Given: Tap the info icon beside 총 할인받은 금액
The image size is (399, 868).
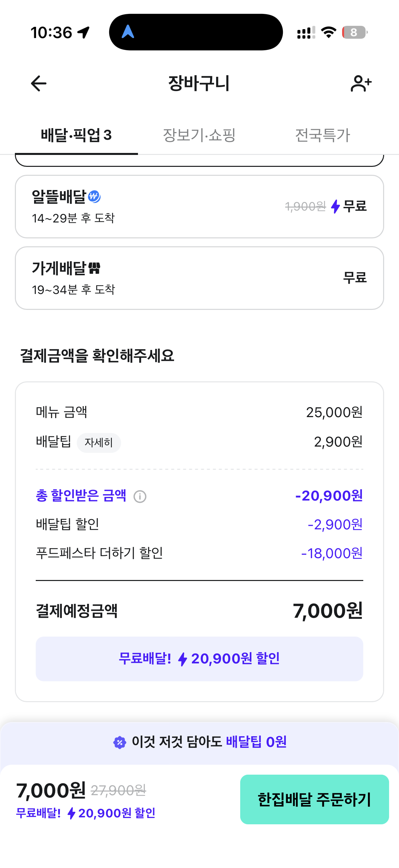Looking at the screenshot, I should 140,496.
